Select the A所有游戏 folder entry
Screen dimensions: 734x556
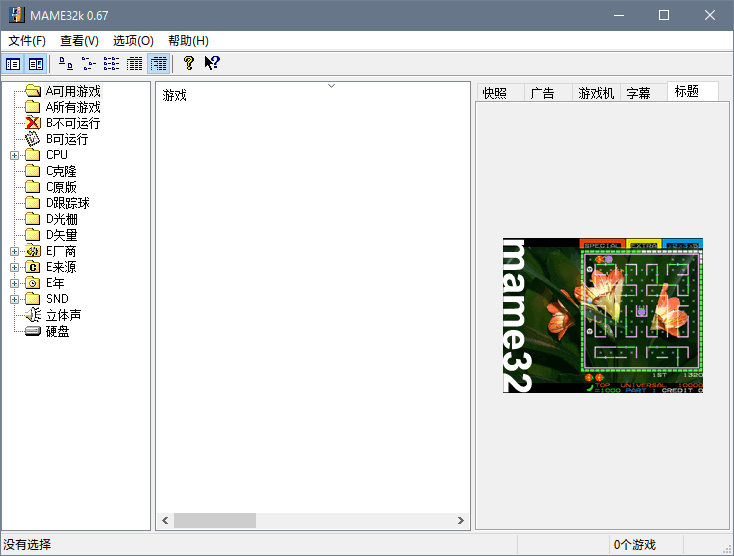(72, 107)
